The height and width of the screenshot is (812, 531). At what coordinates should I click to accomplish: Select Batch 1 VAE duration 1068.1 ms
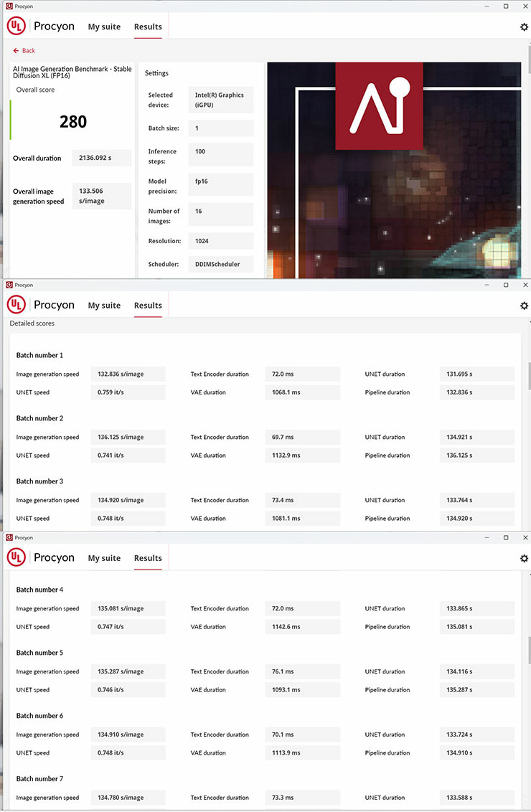[x=303, y=392]
